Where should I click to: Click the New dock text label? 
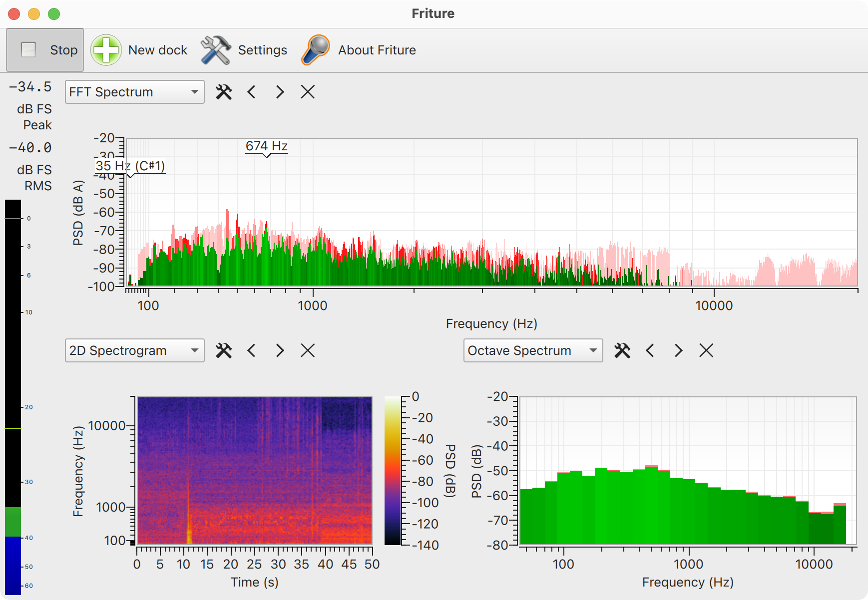[x=158, y=50]
